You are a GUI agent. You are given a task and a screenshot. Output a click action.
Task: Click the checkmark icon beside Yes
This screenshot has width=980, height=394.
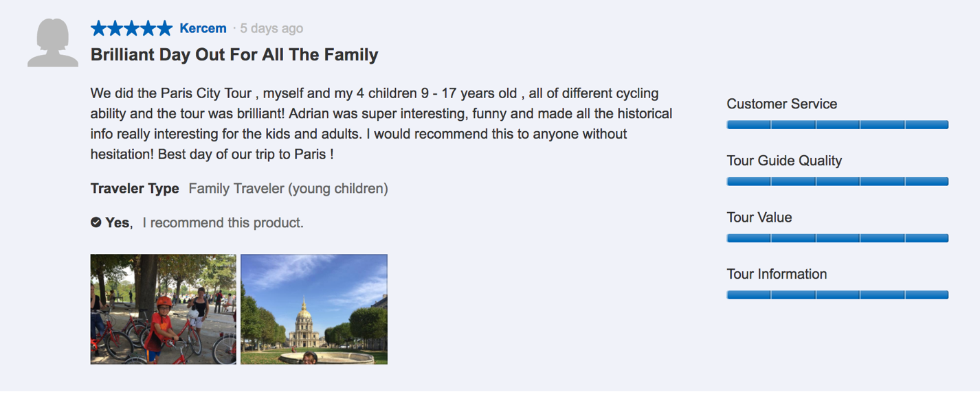[x=96, y=222]
